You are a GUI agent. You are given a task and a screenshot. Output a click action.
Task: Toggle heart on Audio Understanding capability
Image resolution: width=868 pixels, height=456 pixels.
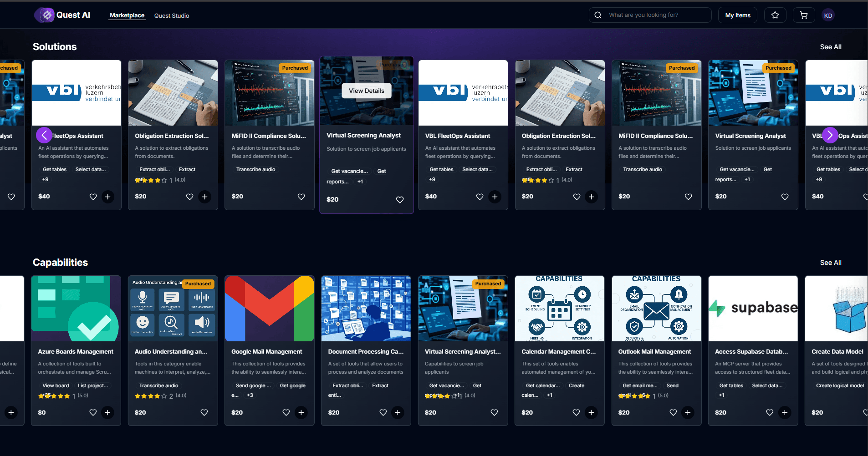(204, 412)
